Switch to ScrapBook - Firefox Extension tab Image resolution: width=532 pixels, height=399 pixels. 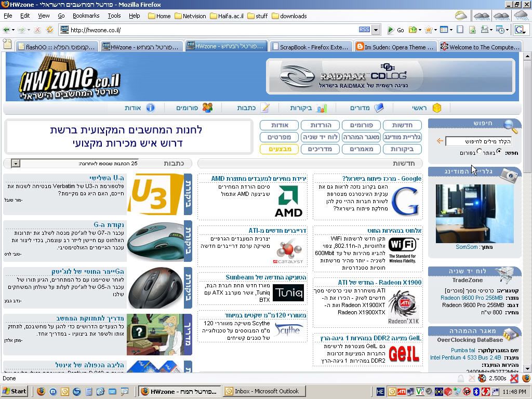pos(311,47)
